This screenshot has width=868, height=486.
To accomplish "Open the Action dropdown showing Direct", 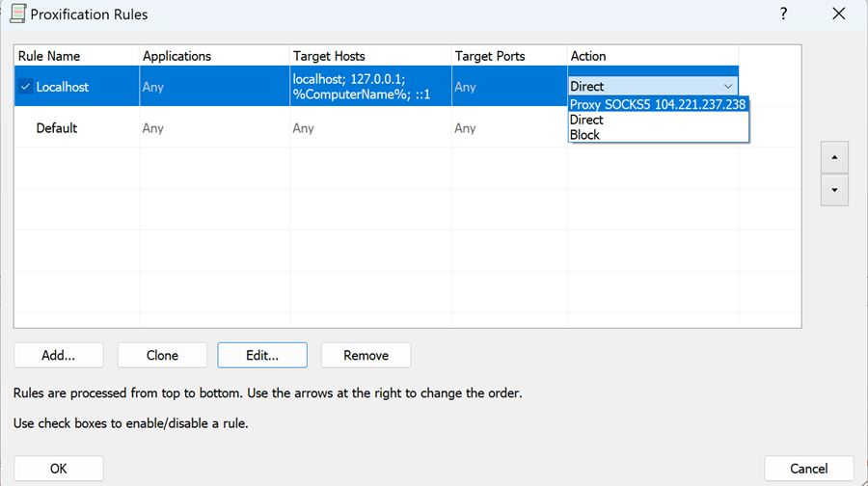I will (653, 87).
